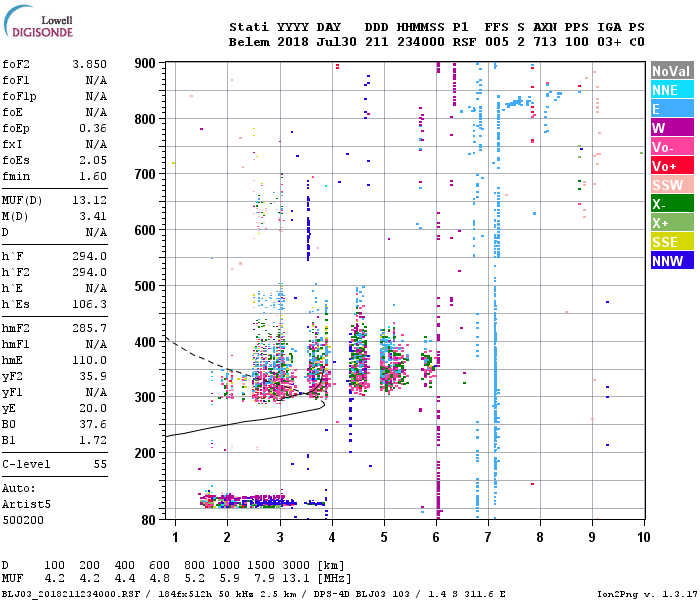Click the h`Es value 106.3

pos(89,304)
